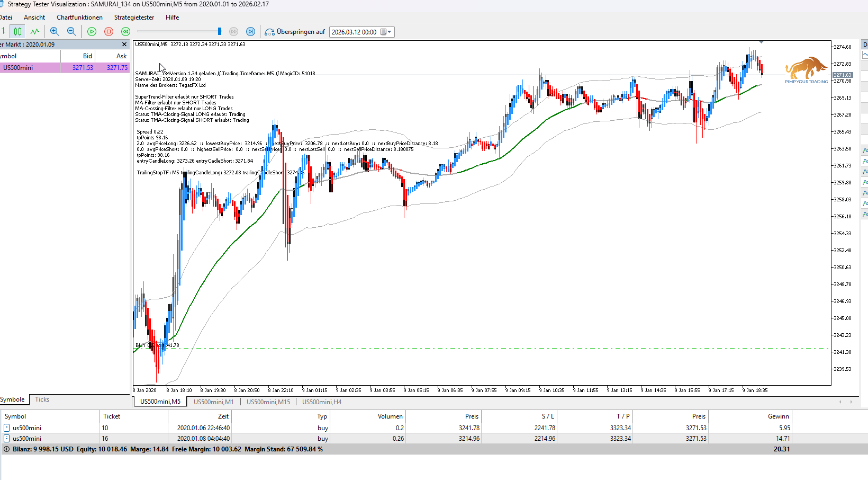Zoom in on the chart
The width and height of the screenshot is (868, 480).
tap(55, 32)
